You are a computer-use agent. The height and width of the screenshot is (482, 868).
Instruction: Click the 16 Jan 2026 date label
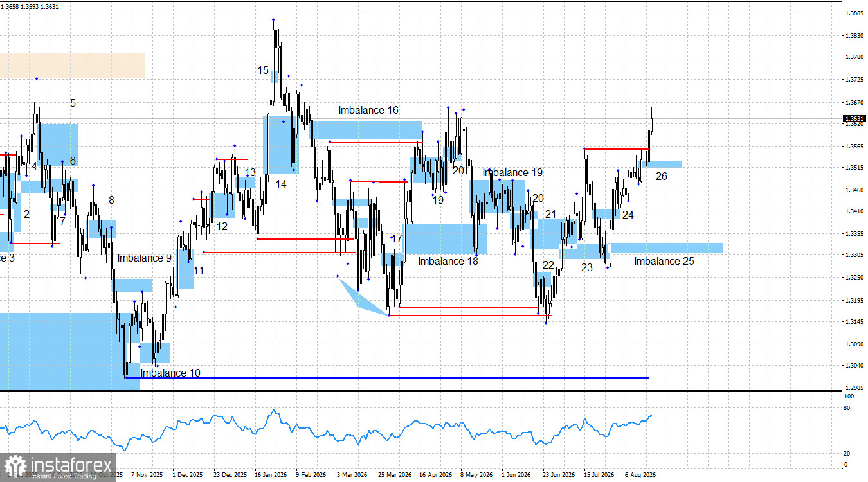(271, 475)
